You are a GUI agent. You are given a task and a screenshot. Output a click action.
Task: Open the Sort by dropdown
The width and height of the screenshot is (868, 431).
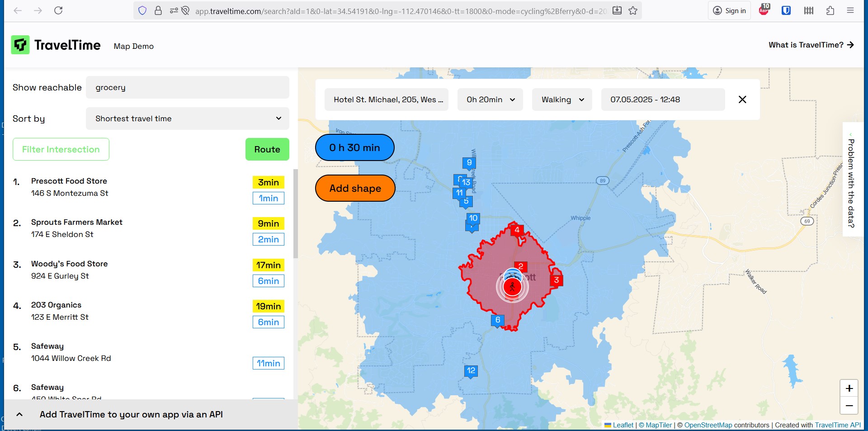point(187,119)
